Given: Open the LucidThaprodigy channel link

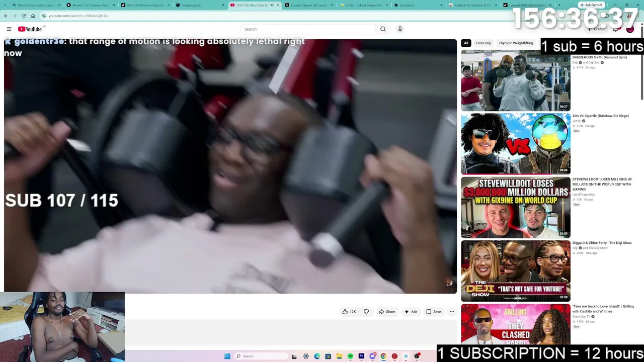Looking at the screenshot, I should pyautogui.click(x=583, y=195).
